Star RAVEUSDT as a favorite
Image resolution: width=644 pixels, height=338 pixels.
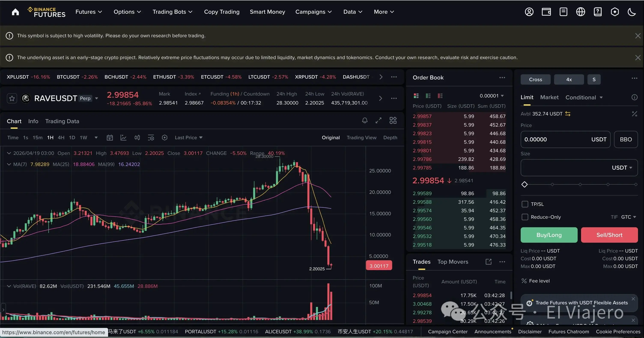[12, 98]
